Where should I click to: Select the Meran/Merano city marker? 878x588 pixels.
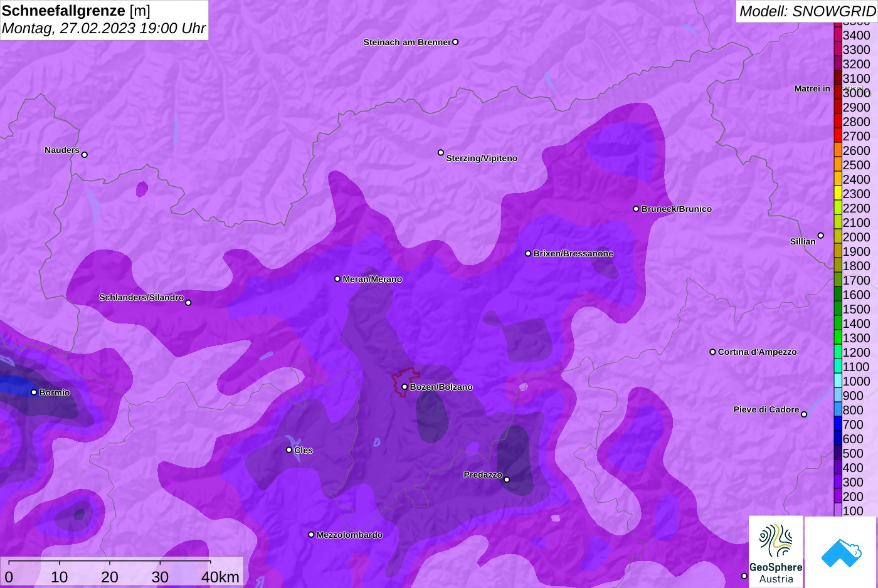[337, 279]
